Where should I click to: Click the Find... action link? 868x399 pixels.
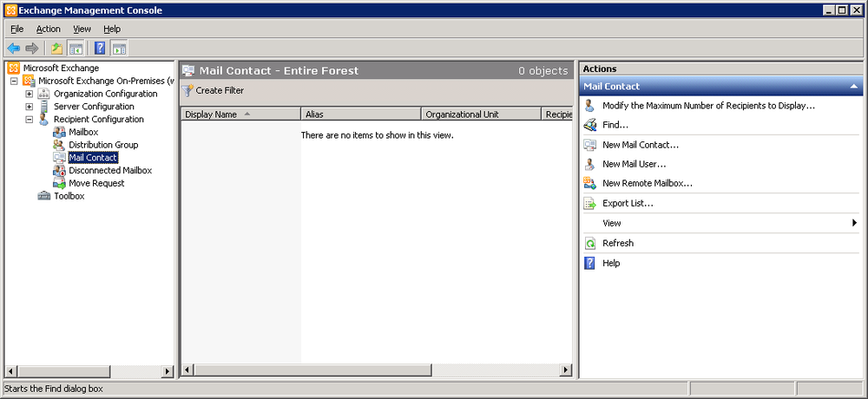point(615,125)
